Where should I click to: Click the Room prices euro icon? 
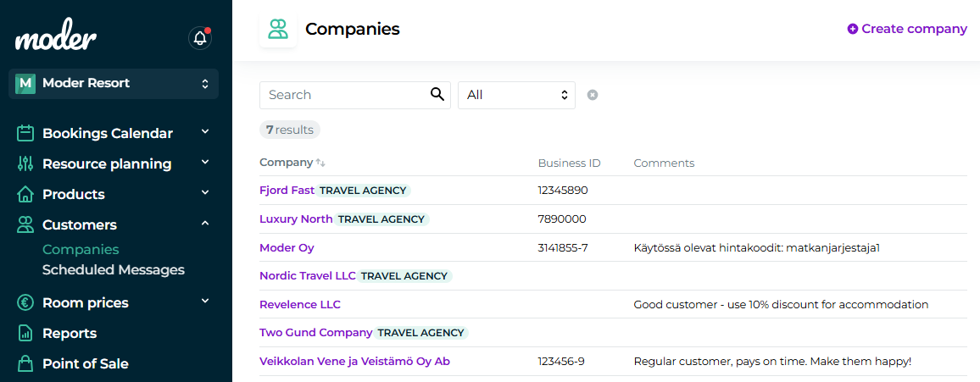[25, 302]
